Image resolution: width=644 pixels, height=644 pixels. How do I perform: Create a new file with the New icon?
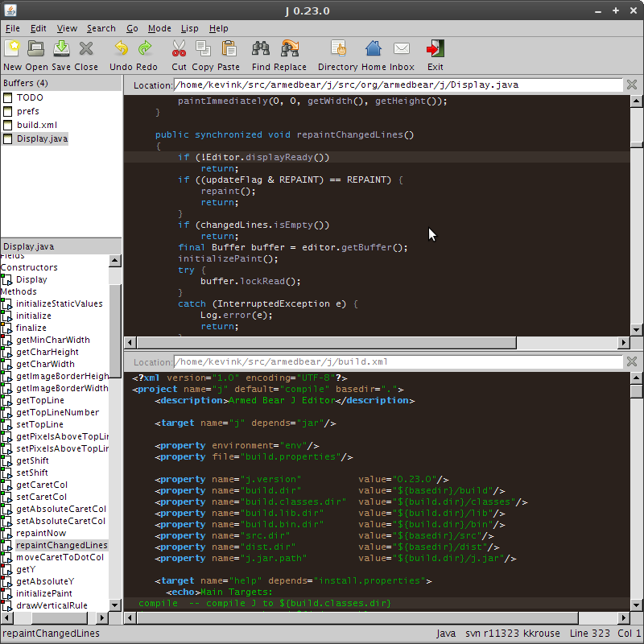tap(13, 48)
